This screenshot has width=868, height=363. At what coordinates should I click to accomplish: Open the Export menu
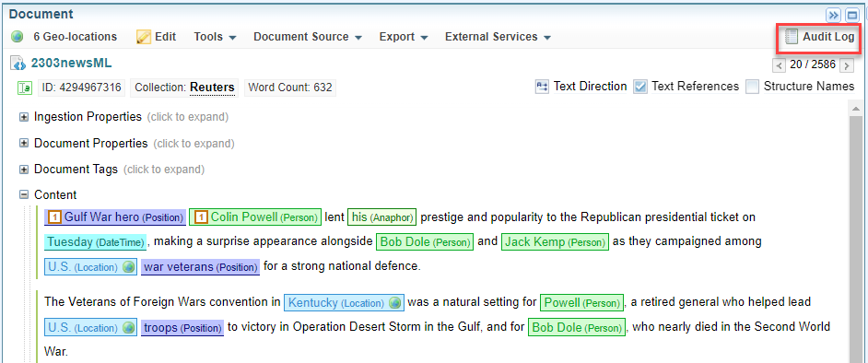[x=403, y=37]
